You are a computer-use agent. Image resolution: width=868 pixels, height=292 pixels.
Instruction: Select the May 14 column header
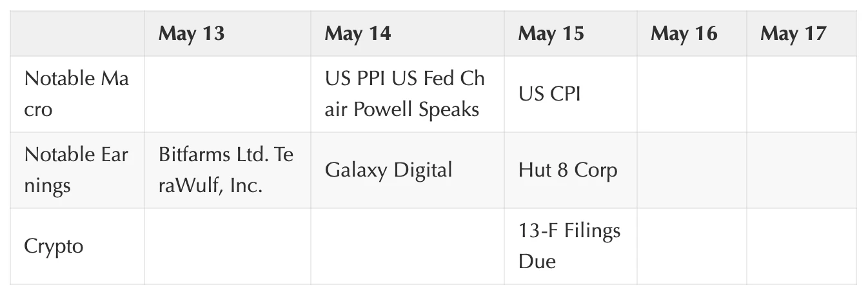(358, 34)
